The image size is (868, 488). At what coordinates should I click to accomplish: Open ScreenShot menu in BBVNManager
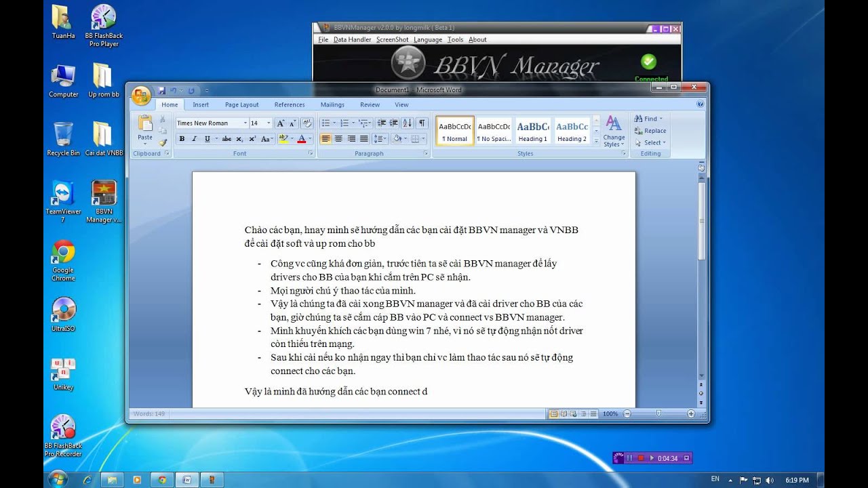pos(393,40)
